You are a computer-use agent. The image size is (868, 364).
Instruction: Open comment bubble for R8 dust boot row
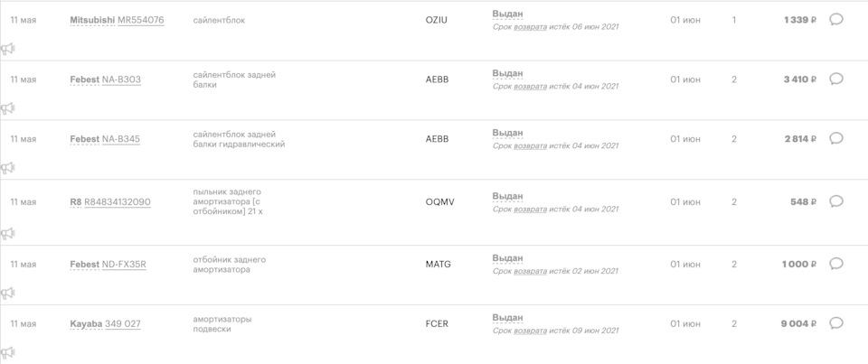(x=836, y=201)
